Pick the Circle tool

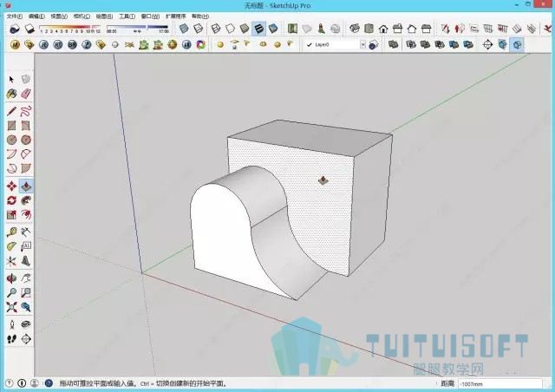click(11, 140)
